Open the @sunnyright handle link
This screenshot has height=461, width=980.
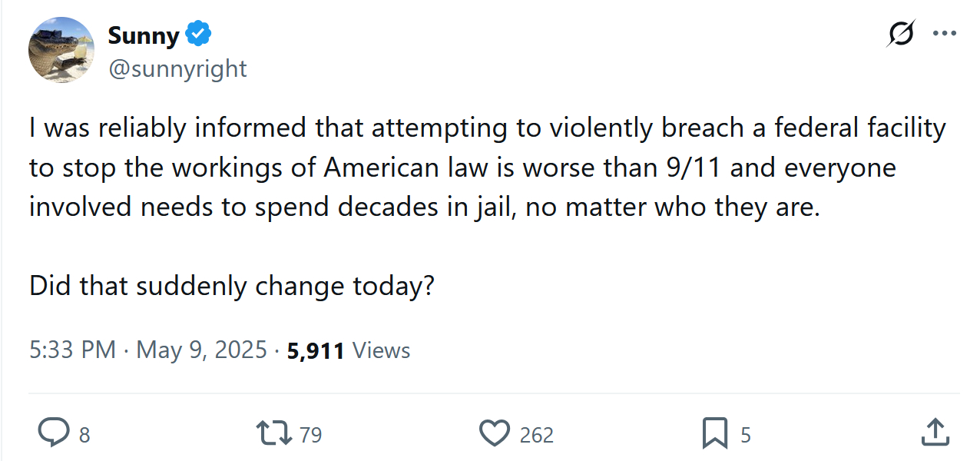(177, 68)
